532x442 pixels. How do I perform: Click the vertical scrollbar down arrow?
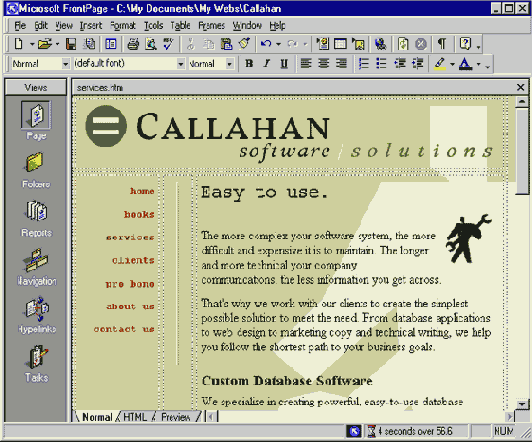tap(522, 404)
